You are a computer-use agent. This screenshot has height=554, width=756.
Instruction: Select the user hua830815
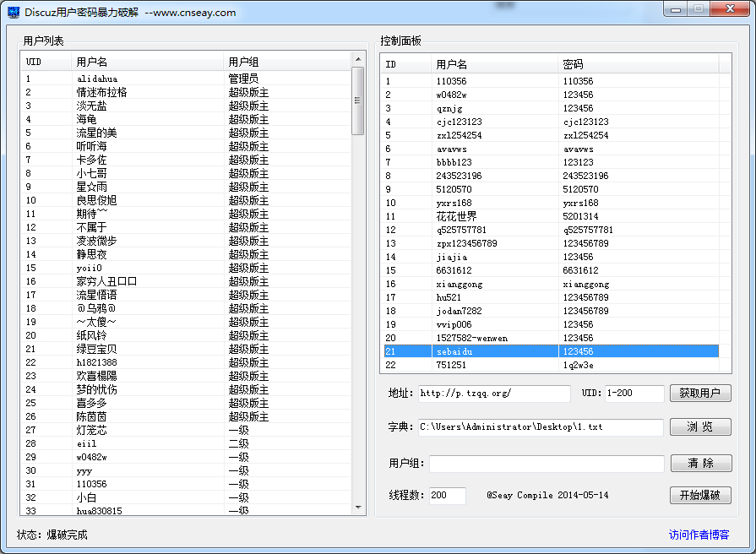[x=186, y=509]
